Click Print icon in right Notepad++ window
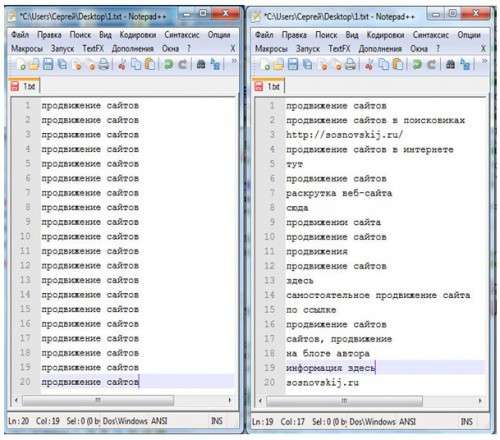Viewport: 500px width, 440px height. (350, 64)
